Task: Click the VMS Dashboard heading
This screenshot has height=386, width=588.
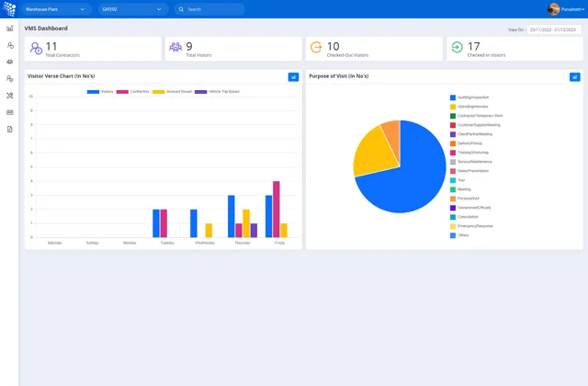Action: [46, 28]
